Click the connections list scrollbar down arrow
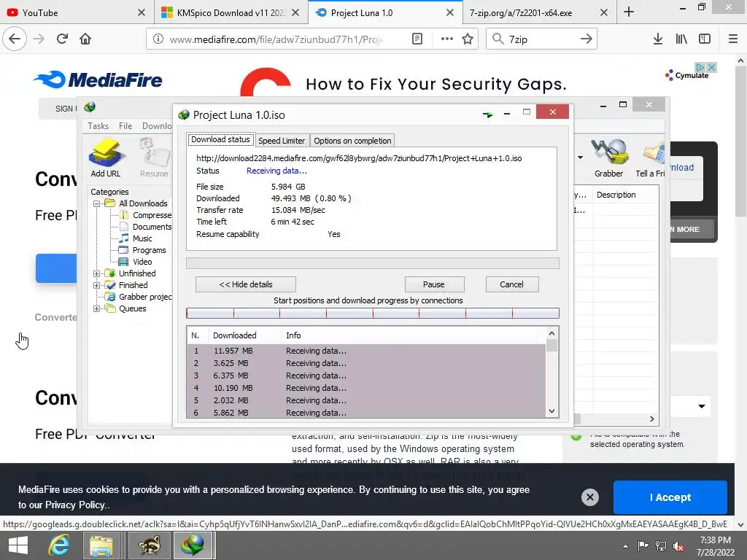 tap(551, 411)
